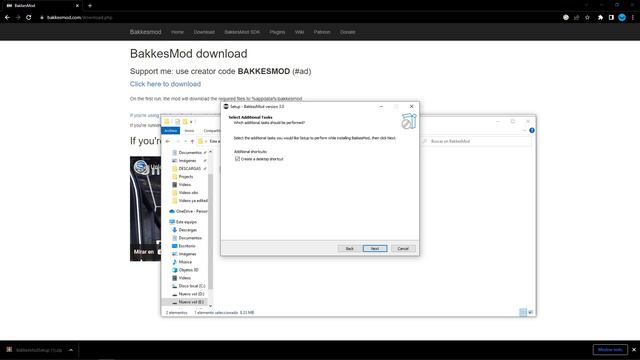
Task: Open the Plugins nav item
Action: coord(277,32)
